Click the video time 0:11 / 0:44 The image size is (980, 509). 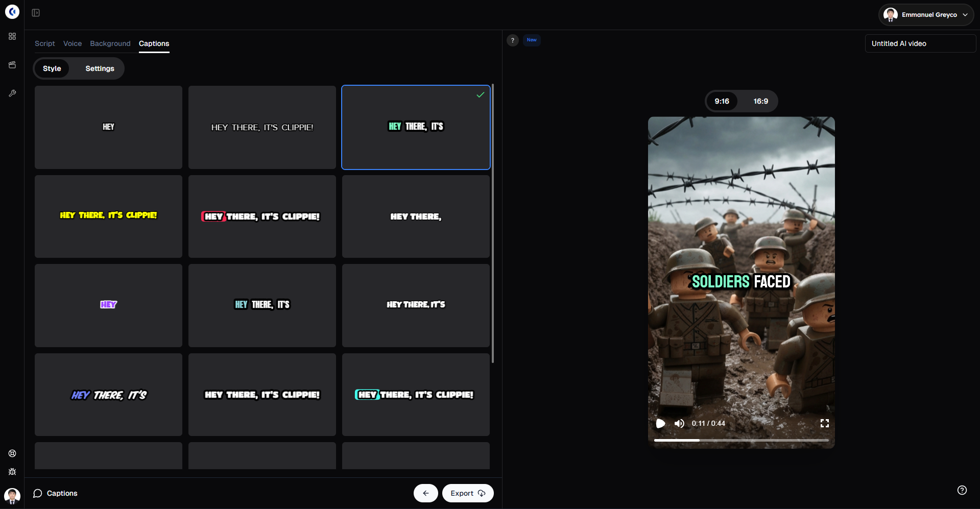(x=708, y=423)
